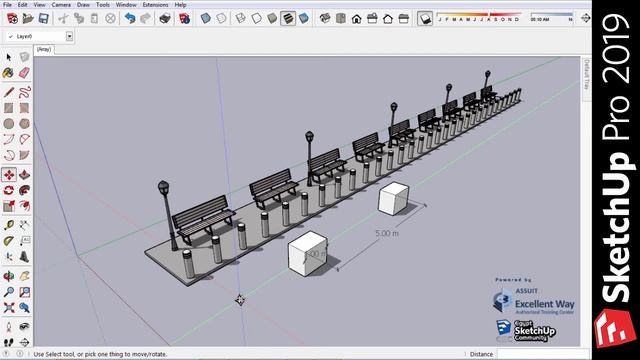640x360 pixels.
Task: Switch to Monochrome style
Action: click(304, 18)
